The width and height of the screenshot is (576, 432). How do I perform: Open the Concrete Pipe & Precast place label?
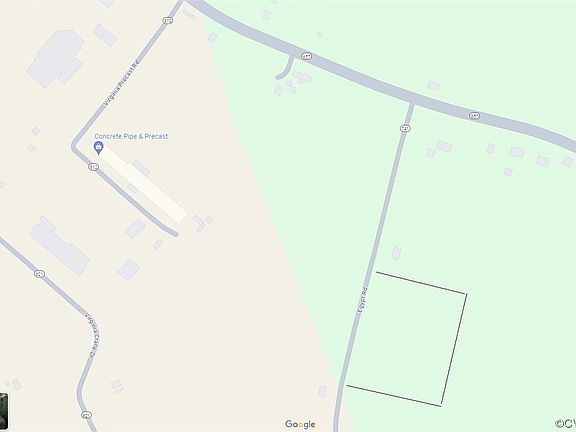[x=131, y=136]
